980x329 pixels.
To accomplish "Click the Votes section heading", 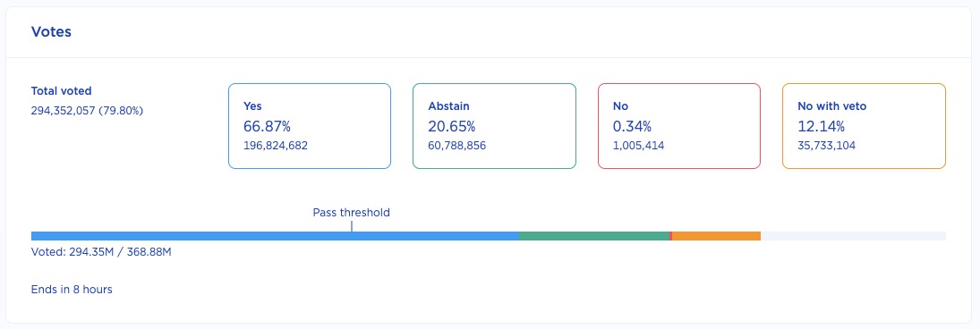I will pyautogui.click(x=51, y=32).
